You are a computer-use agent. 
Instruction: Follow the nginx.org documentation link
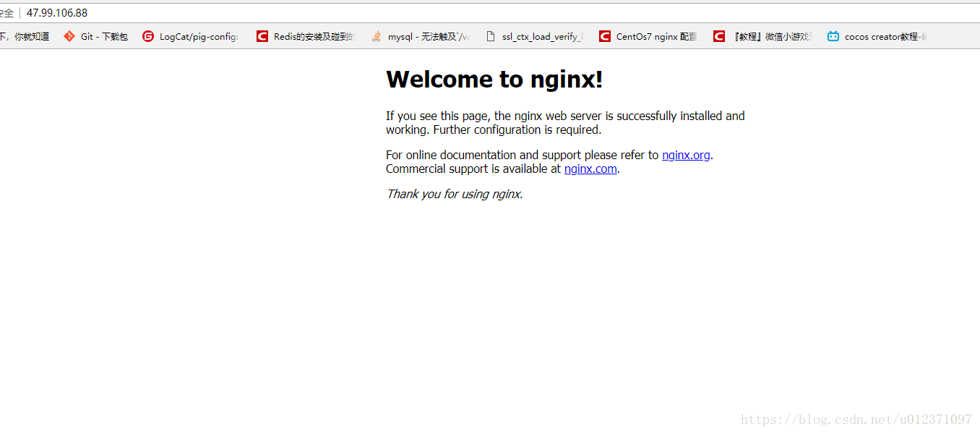pyautogui.click(x=686, y=155)
